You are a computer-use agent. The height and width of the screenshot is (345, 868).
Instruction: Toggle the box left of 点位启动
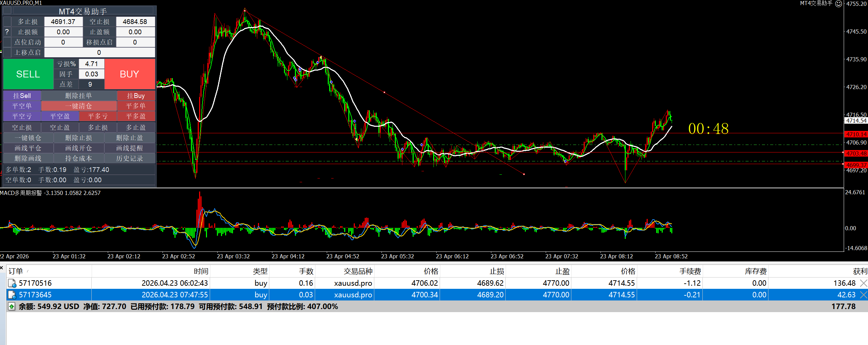[7, 42]
